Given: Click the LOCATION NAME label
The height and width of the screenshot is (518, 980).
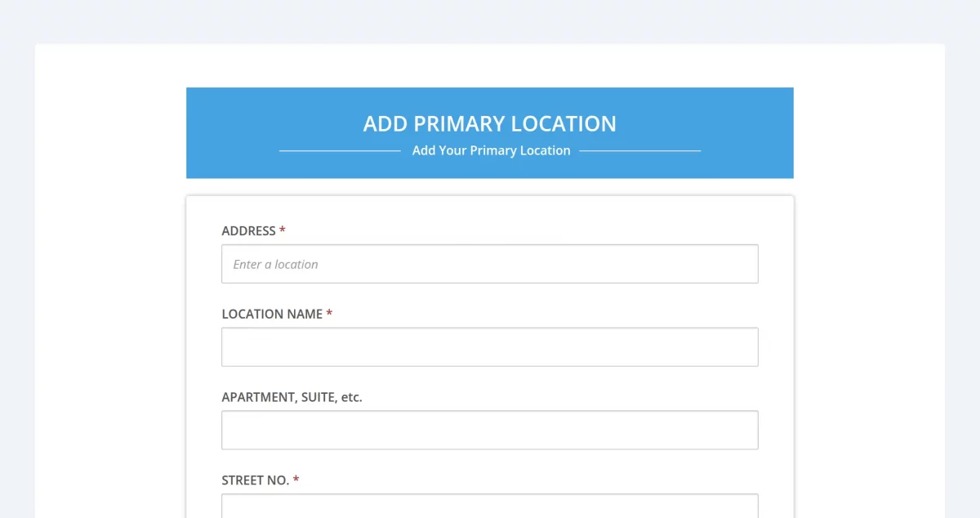Looking at the screenshot, I should 272,314.
